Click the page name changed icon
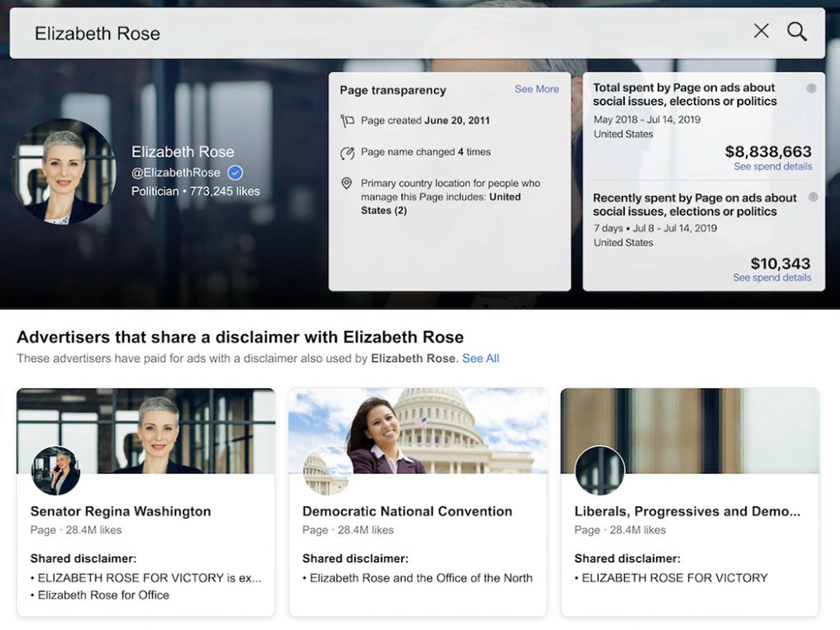 348,152
